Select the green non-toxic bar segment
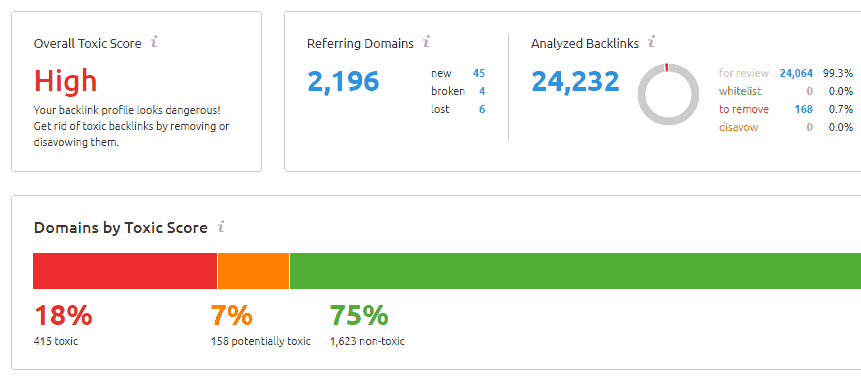Viewport: 861px width, 378px height. click(x=575, y=271)
